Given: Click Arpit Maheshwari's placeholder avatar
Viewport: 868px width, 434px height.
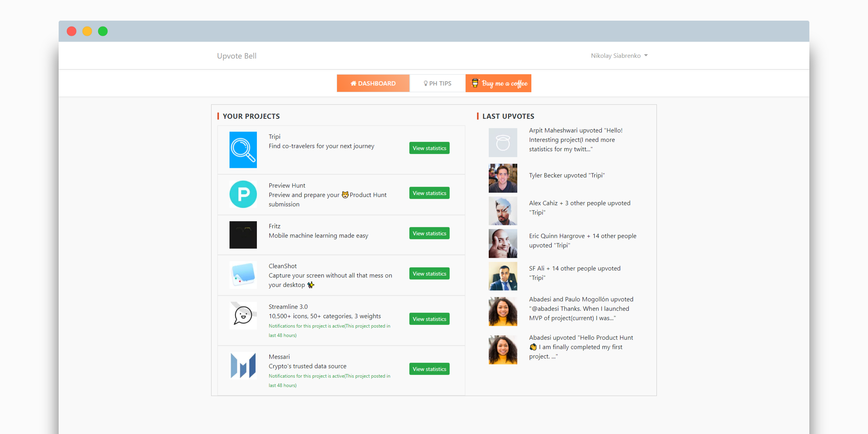Looking at the screenshot, I should tap(503, 143).
